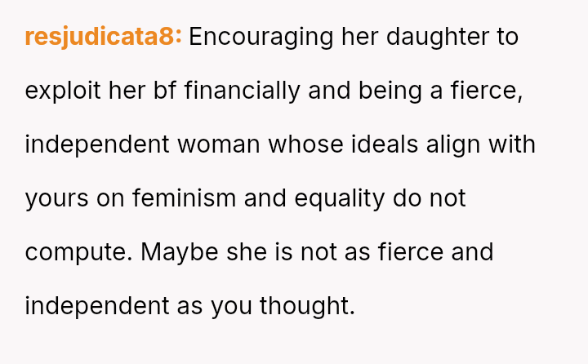Click the word "thought." ending the comment

tap(308, 306)
